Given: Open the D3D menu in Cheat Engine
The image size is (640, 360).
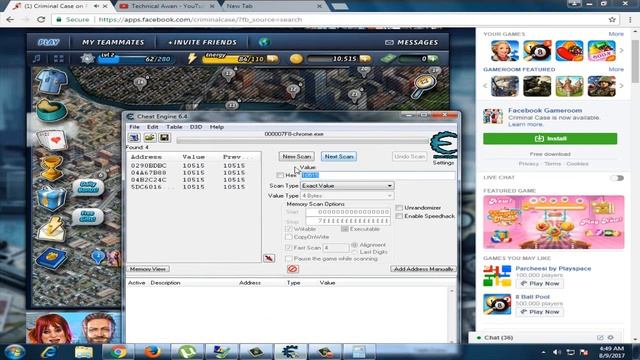Looking at the screenshot, I should 196,127.
